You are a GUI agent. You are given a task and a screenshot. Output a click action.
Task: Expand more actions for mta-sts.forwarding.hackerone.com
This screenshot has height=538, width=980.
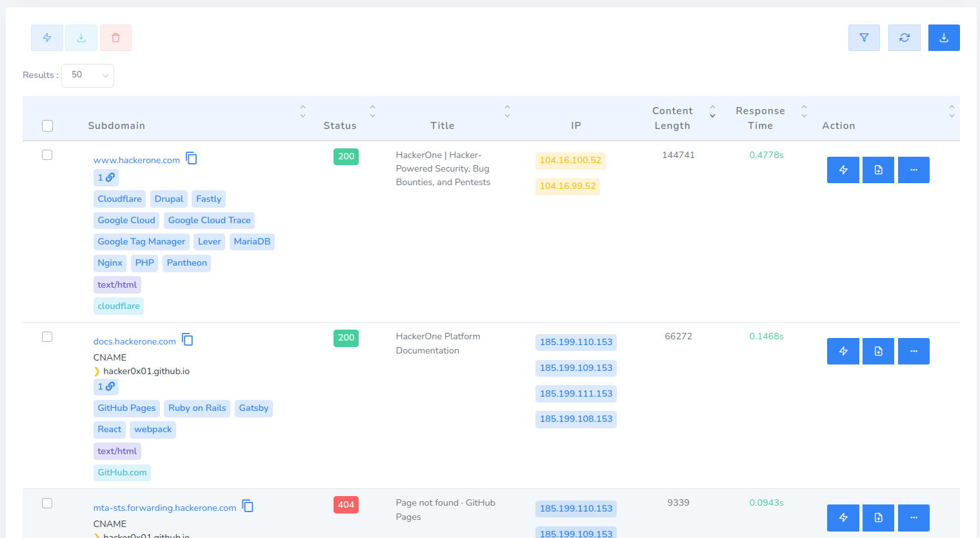click(x=914, y=518)
